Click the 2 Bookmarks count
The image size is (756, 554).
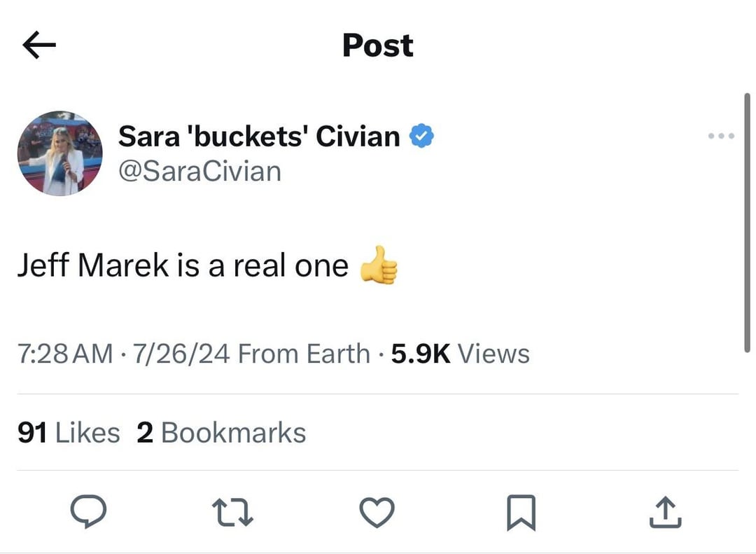[x=221, y=432]
